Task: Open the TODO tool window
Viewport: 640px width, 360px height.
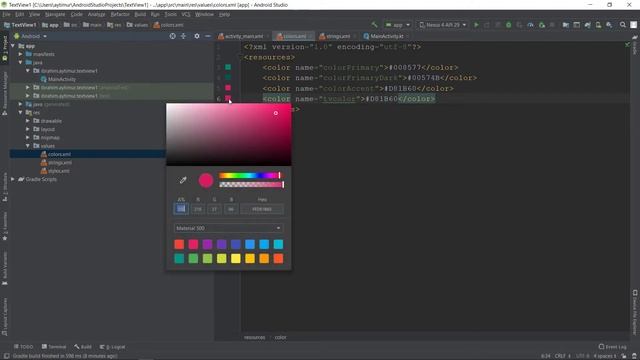Action: (x=23, y=347)
